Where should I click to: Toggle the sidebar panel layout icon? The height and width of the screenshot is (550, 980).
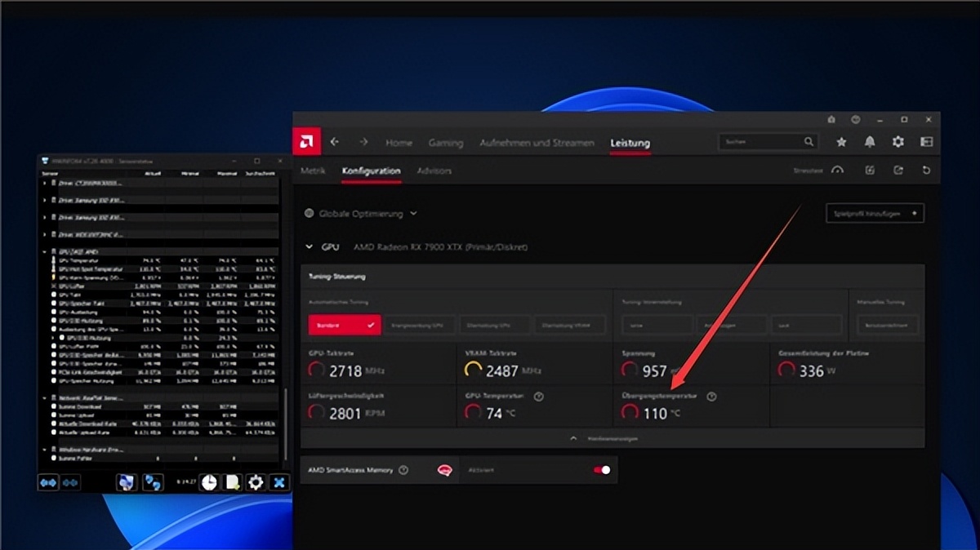(926, 142)
